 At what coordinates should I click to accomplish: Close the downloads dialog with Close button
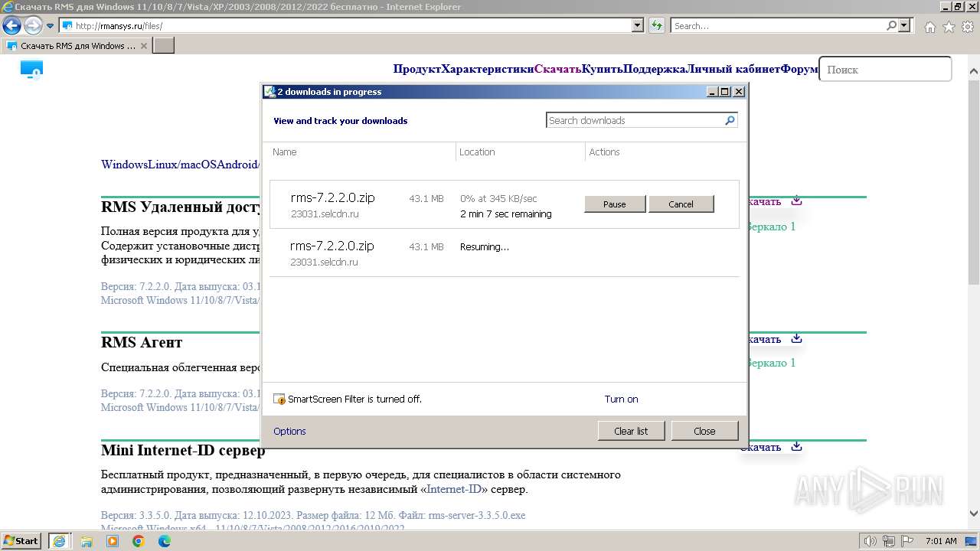point(704,431)
